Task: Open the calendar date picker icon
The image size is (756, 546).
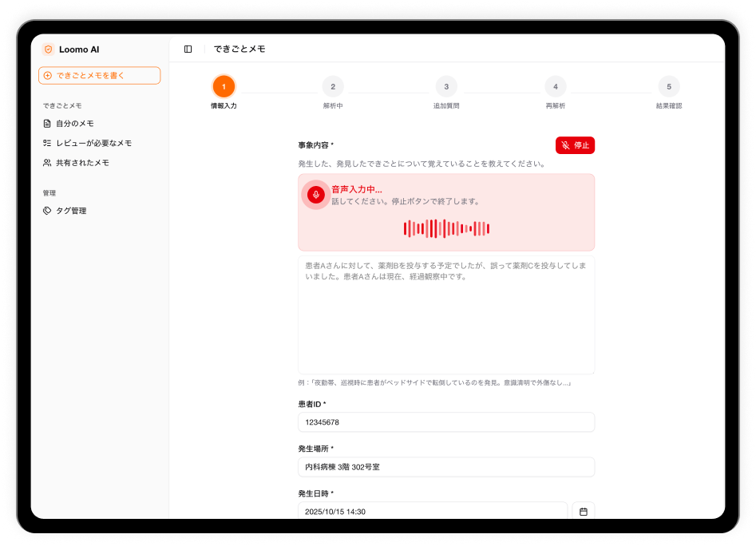Action: pos(584,512)
